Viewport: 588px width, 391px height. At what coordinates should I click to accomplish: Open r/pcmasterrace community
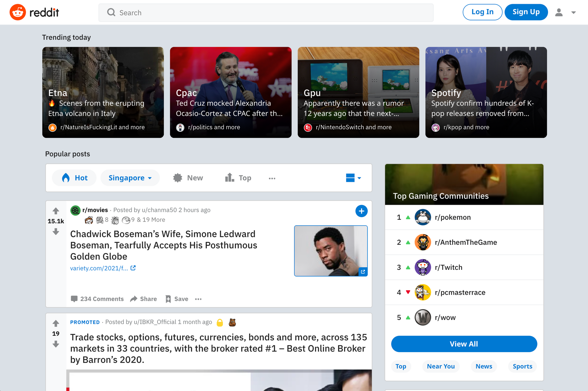460,292
